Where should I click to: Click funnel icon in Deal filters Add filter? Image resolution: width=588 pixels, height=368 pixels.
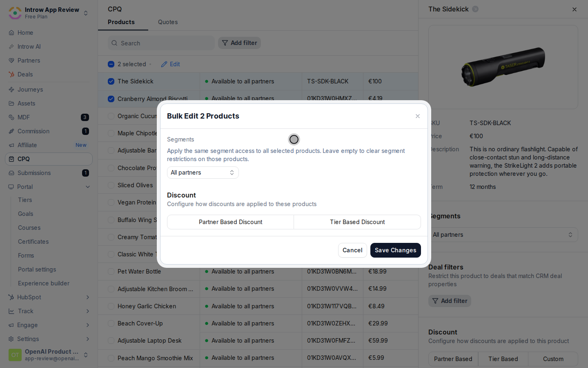click(x=435, y=301)
